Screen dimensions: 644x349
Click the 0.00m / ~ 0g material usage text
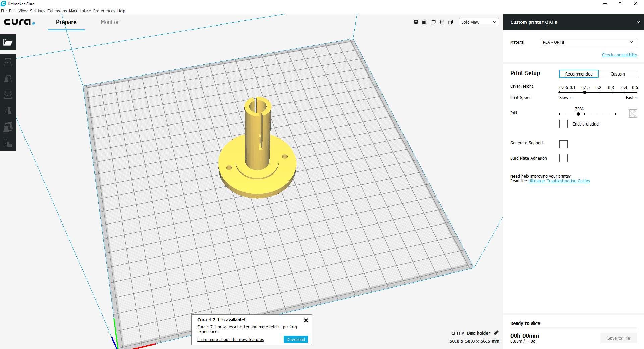click(523, 341)
